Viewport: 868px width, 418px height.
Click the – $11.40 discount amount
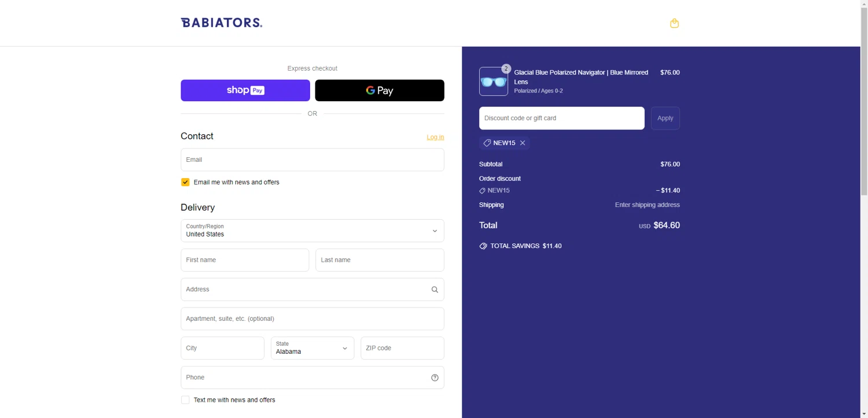tap(668, 190)
